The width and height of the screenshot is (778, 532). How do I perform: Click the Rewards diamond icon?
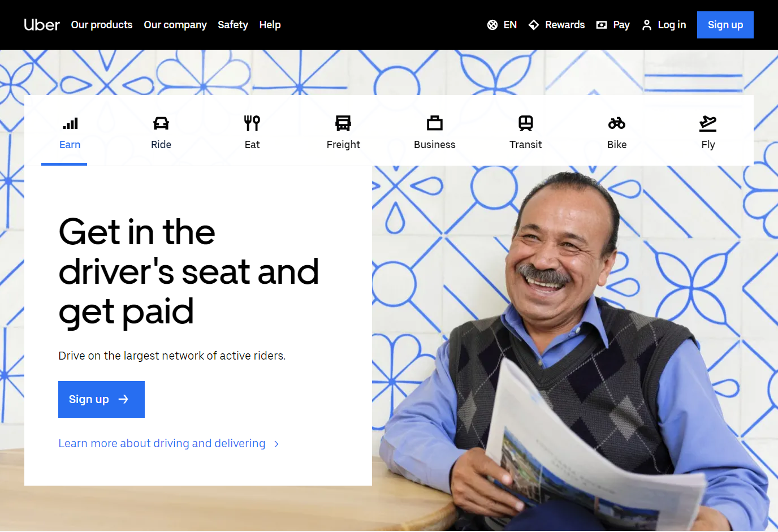(534, 25)
